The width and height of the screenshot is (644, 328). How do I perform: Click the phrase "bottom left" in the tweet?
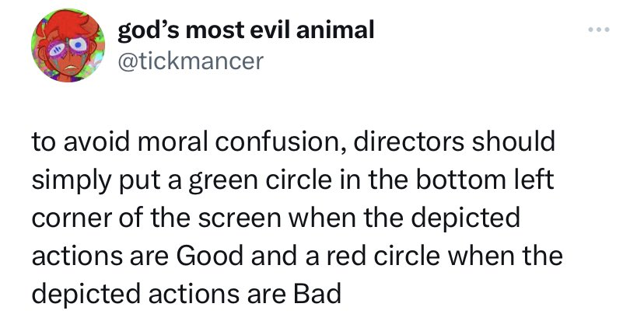pyautogui.click(x=485, y=179)
